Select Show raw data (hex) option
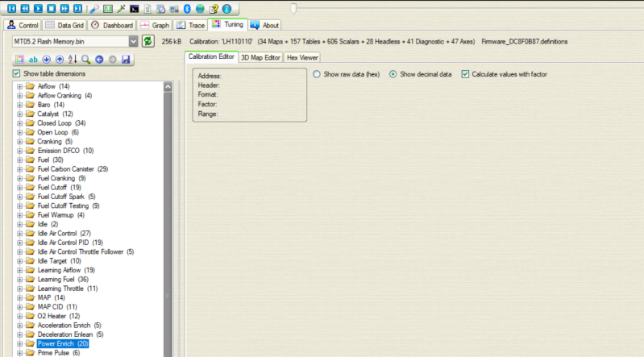The image size is (644, 357). pyautogui.click(x=317, y=74)
